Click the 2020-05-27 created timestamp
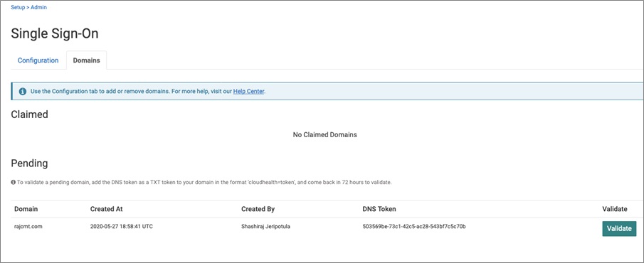The width and height of the screenshot is (644, 263). coord(122,226)
